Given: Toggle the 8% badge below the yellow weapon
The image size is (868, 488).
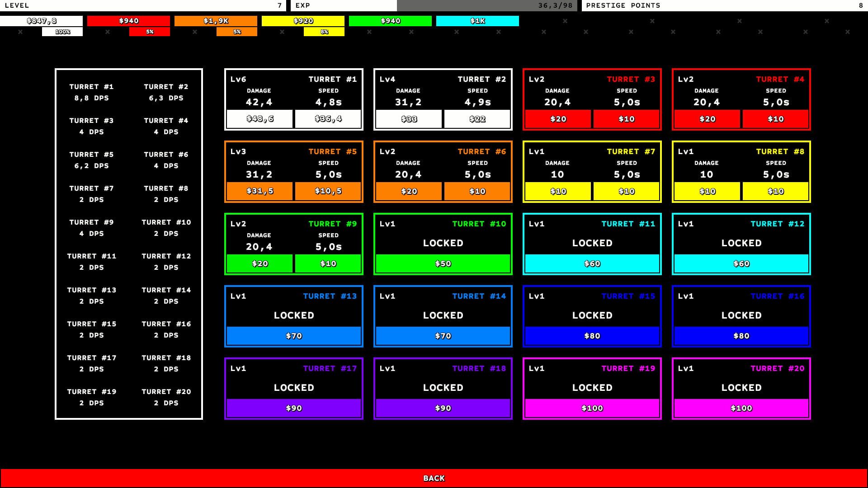Looking at the screenshot, I should tap(324, 32).
